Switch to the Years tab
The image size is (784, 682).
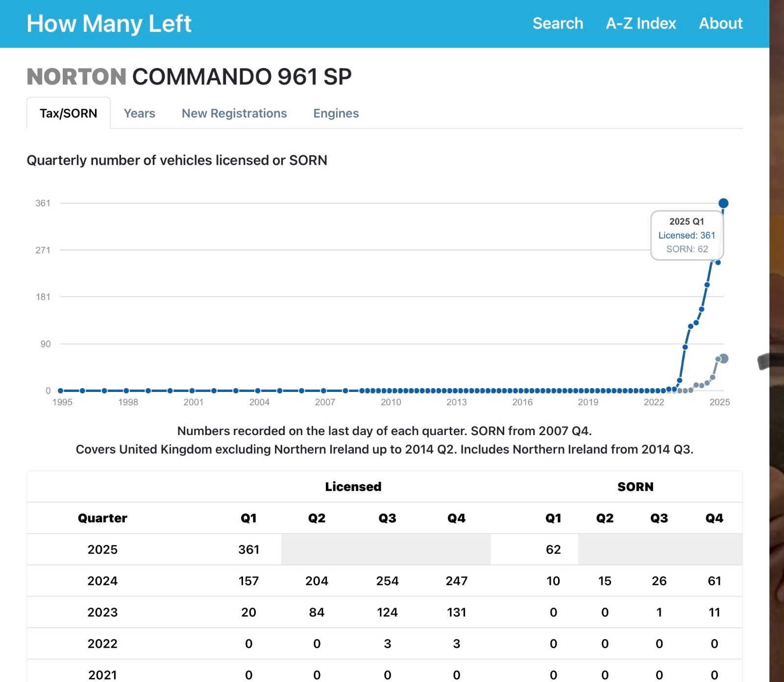(139, 113)
